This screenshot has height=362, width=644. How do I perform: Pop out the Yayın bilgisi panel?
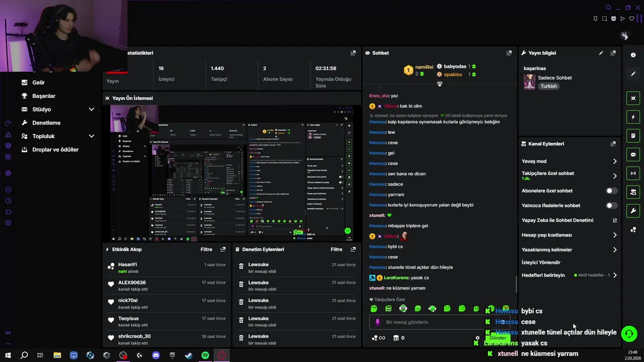tap(613, 53)
